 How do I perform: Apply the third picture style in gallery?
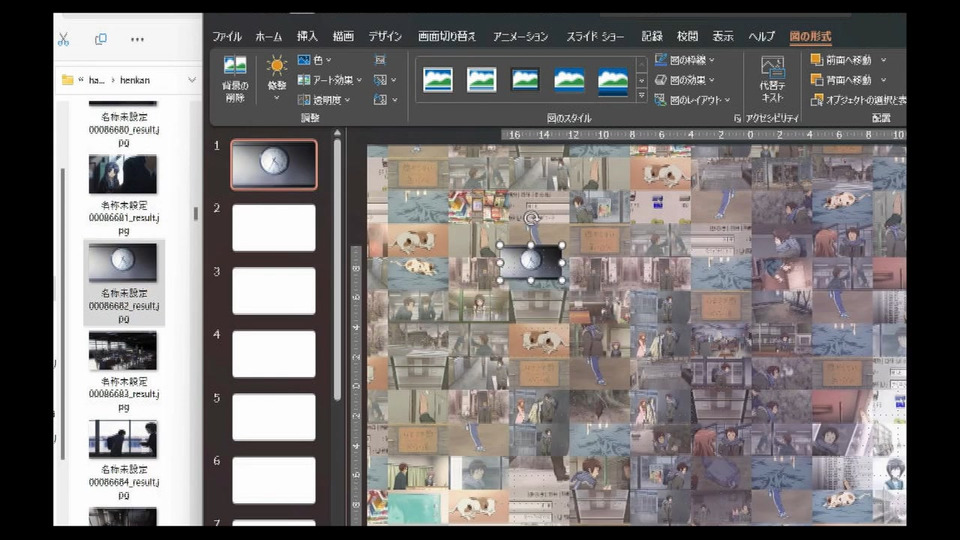pyautogui.click(x=525, y=80)
